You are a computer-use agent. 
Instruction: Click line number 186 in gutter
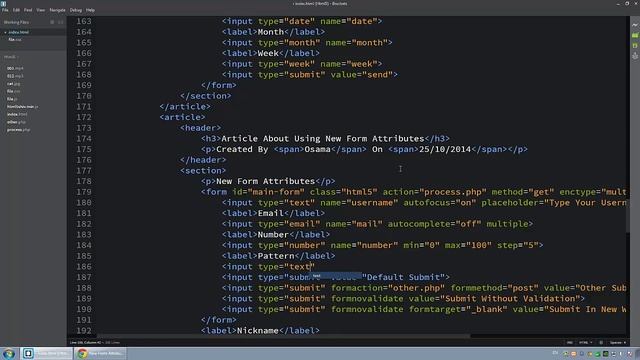(84, 267)
